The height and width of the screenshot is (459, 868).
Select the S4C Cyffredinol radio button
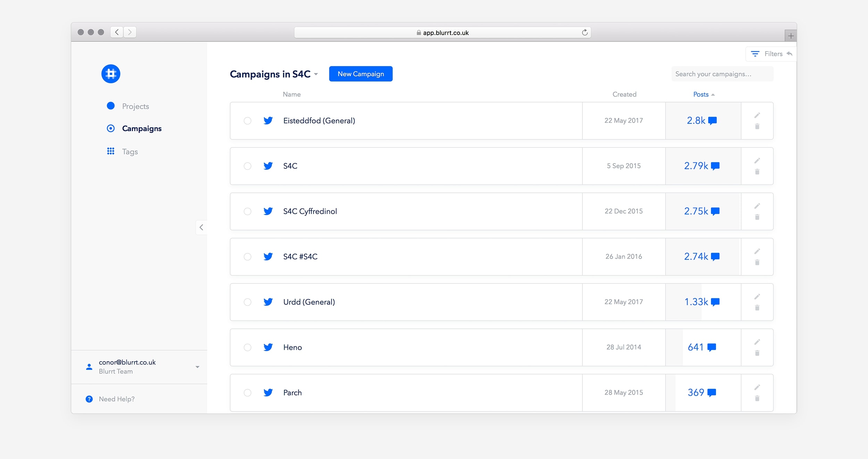click(x=248, y=211)
